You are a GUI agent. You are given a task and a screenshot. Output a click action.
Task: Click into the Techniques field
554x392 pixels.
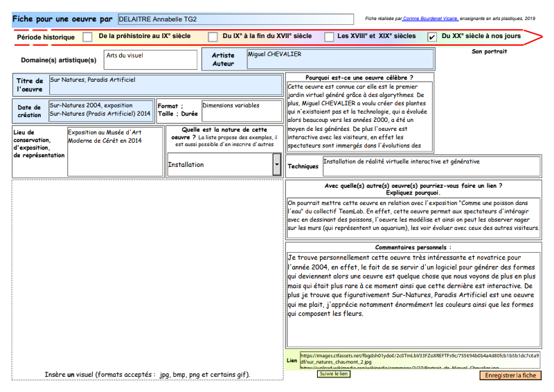click(431, 166)
